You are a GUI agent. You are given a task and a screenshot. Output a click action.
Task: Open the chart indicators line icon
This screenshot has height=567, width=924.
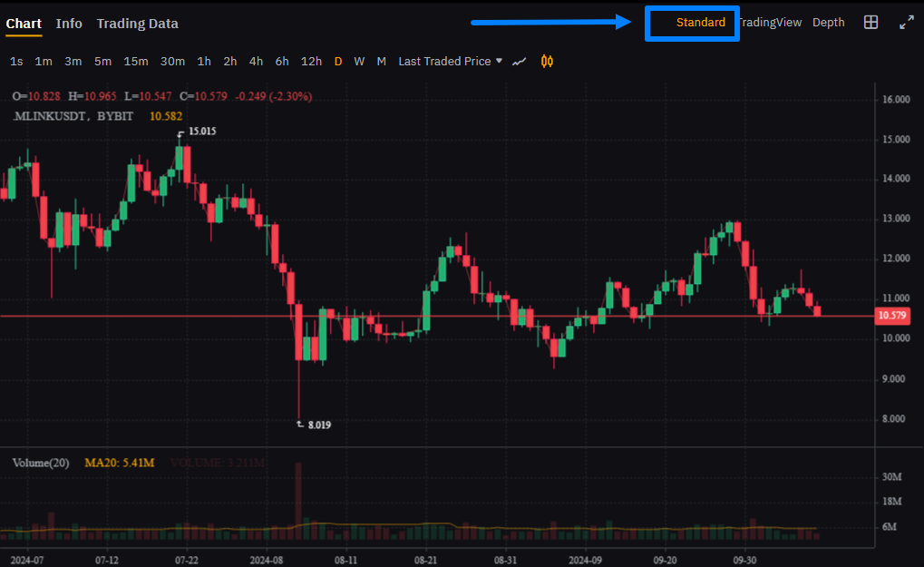pyautogui.click(x=520, y=62)
